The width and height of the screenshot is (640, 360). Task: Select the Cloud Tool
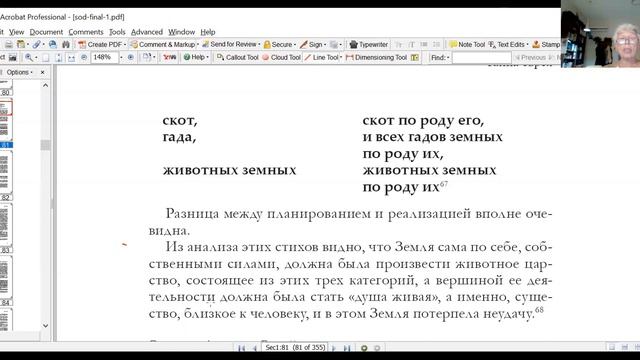281,58
